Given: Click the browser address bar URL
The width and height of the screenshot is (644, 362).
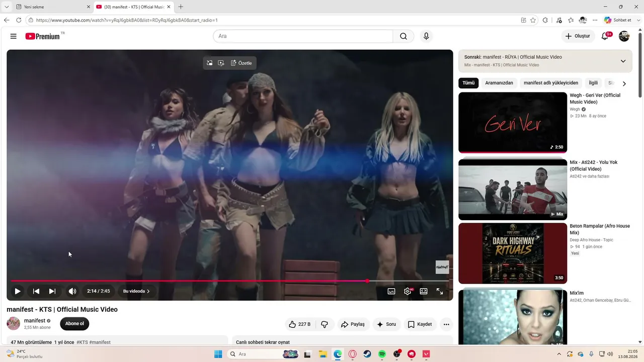Looking at the screenshot, I should coord(127,20).
